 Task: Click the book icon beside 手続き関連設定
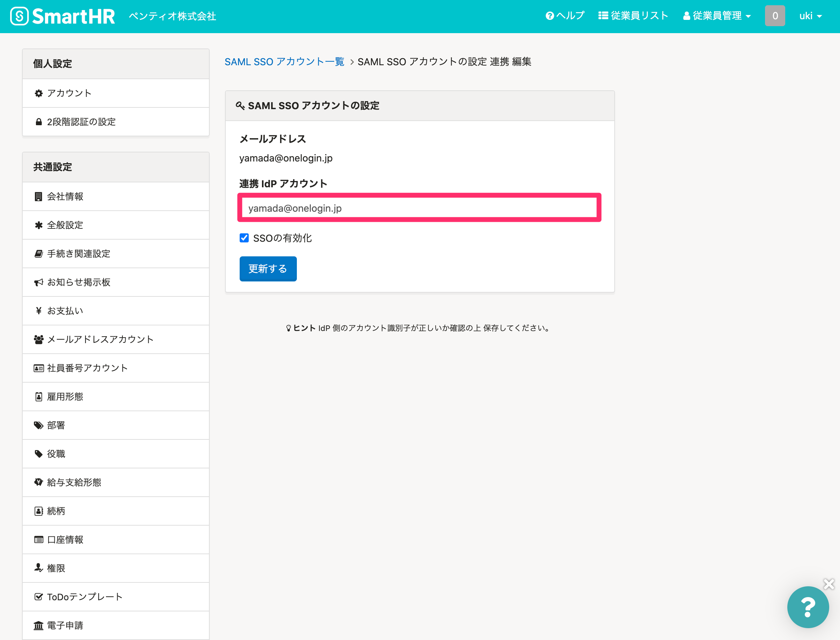click(38, 254)
